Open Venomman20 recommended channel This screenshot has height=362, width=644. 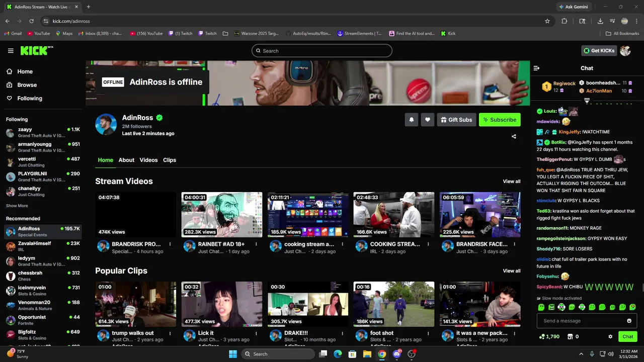[43, 306]
